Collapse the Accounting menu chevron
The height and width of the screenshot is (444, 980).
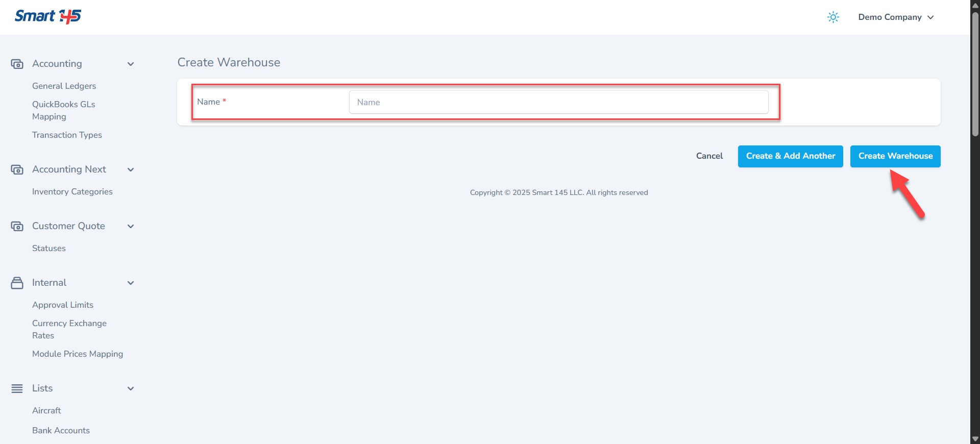(131, 64)
